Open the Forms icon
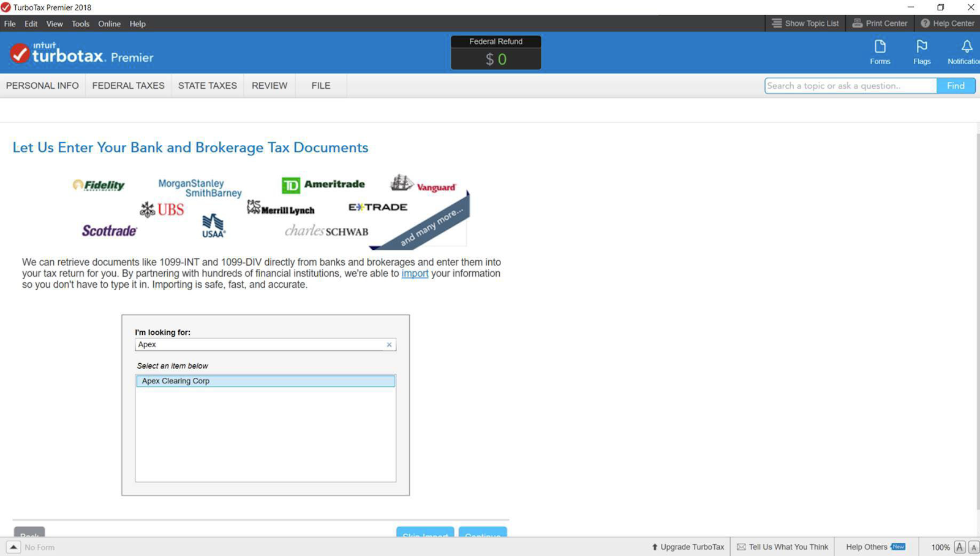This screenshot has width=980, height=556. (880, 52)
